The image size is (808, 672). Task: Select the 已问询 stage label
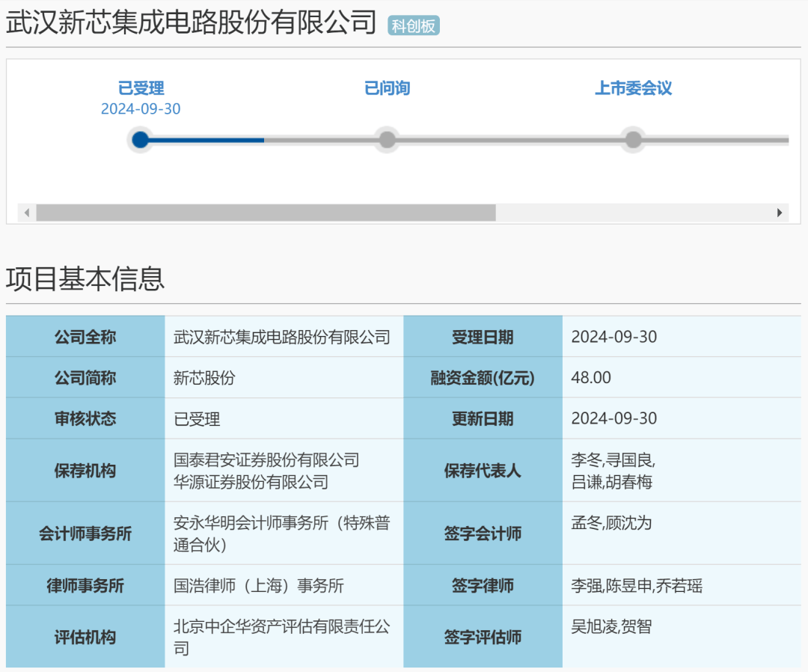pyautogui.click(x=387, y=88)
